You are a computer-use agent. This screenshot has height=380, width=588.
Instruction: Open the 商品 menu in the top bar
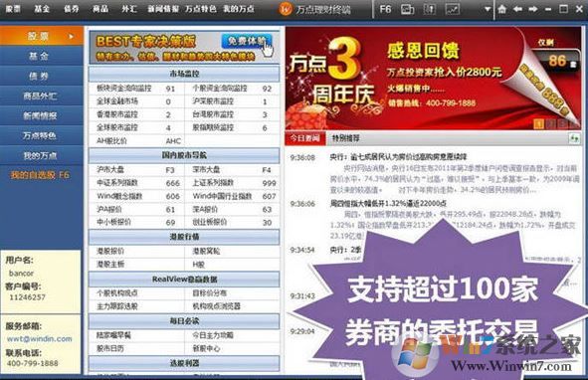[100, 9]
